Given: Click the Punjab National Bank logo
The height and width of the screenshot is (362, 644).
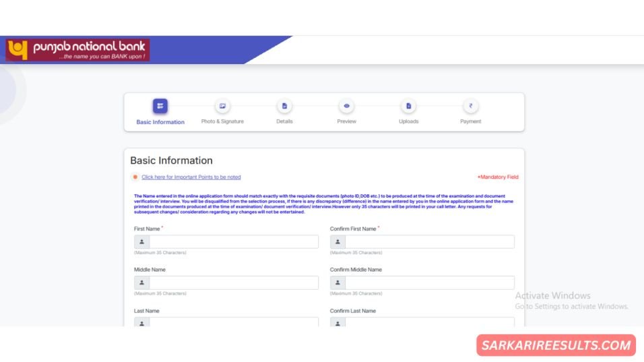Looking at the screenshot, I should tap(77, 50).
